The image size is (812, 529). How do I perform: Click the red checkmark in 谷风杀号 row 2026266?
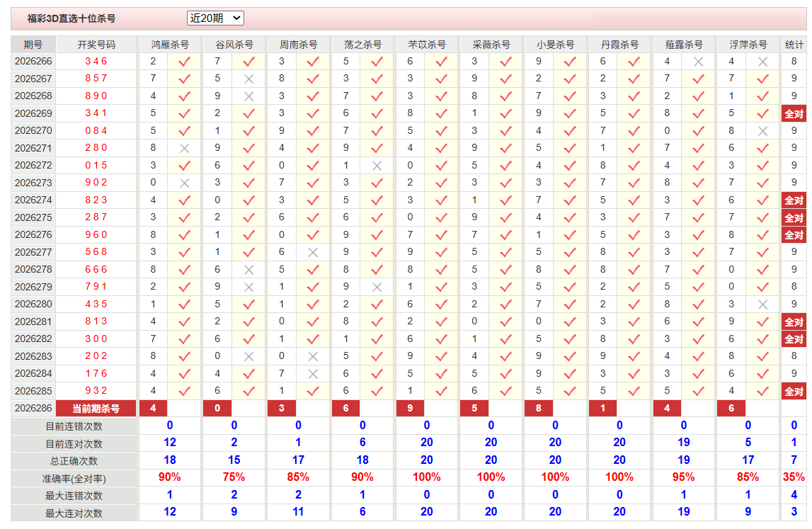(248, 62)
